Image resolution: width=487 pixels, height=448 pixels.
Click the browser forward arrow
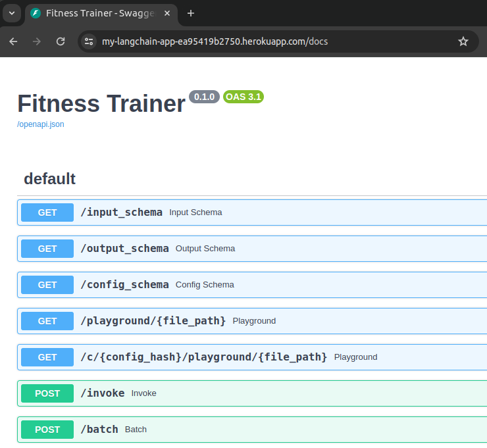(37, 41)
